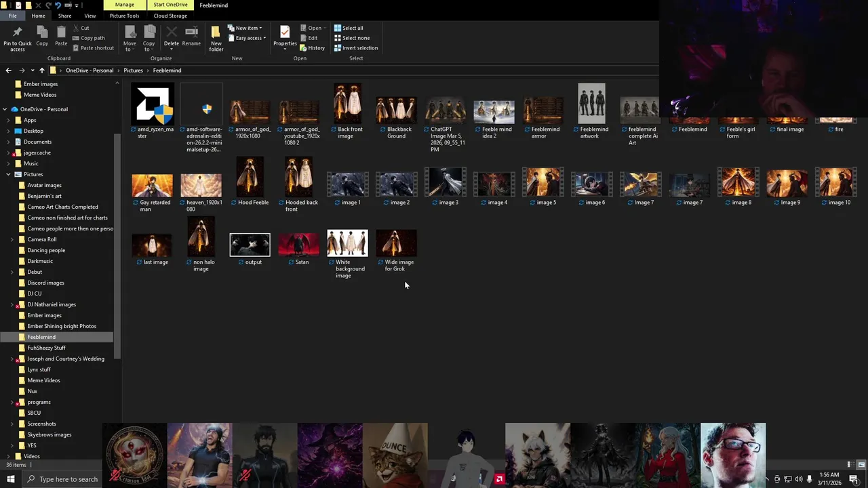Select Joseph and Courtney's Wedding folder
Viewport: 868px width, 488px height.
coord(66,359)
